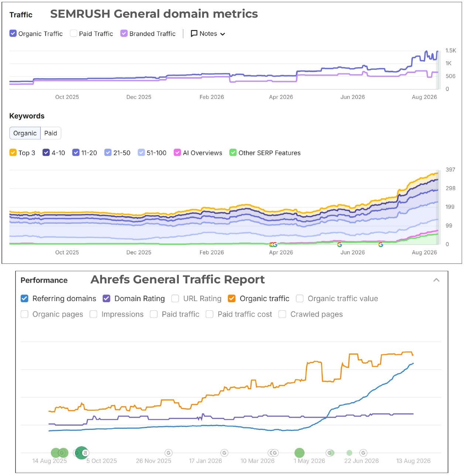Switch to the Paid tab under Keywords
465x476 pixels.
point(51,133)
